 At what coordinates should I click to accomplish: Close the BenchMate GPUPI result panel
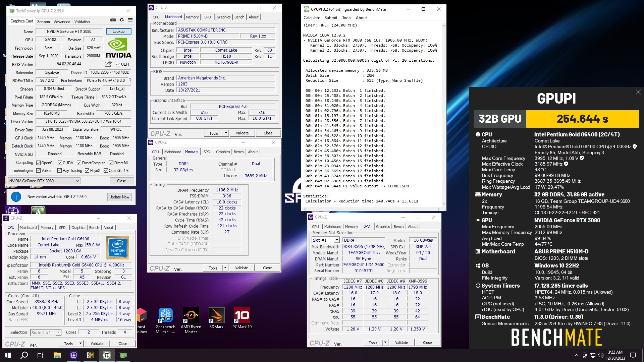coord(638,92)
